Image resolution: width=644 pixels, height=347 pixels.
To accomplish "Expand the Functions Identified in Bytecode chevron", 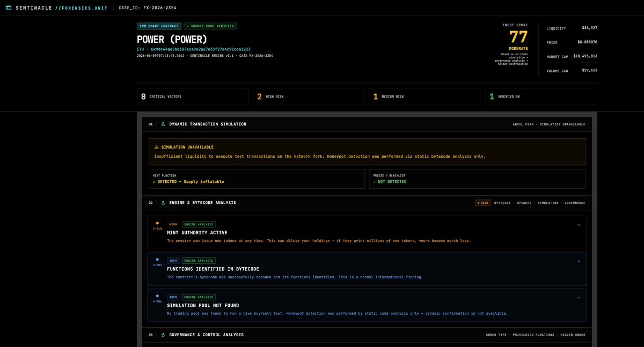I will point(579,261).
